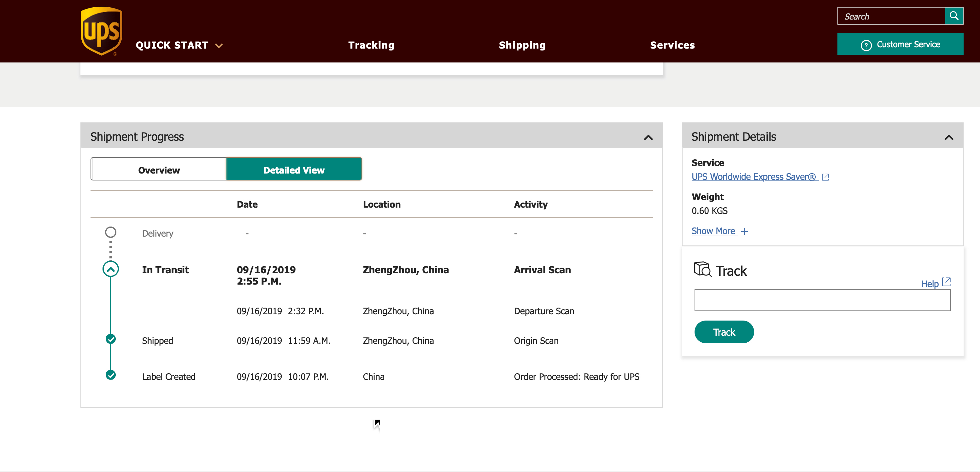Collapse In Transit details via circled chevron

(x=111, y=269)
